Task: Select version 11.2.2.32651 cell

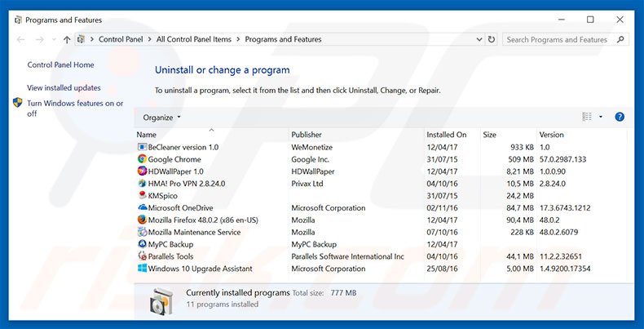Action: click(x=560, y=256)
